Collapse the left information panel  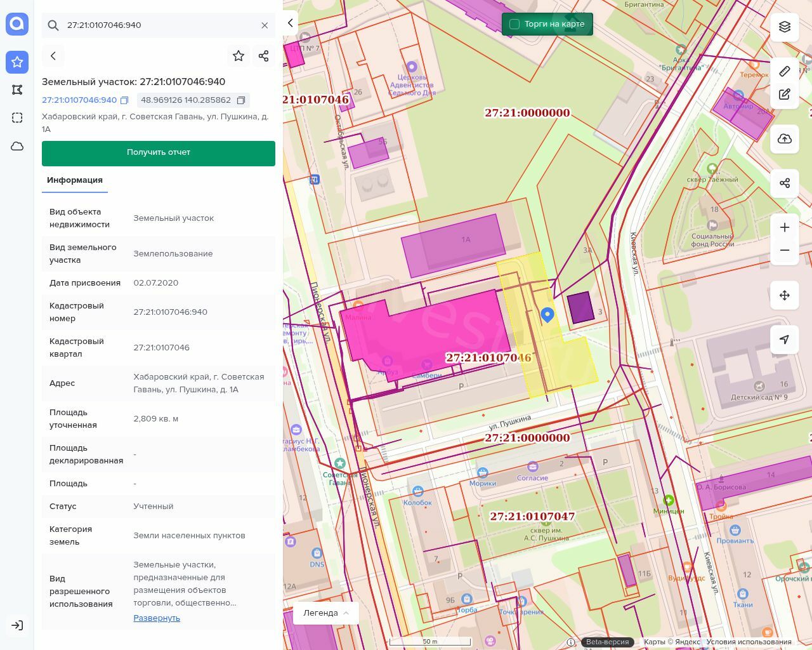point(291,23)
